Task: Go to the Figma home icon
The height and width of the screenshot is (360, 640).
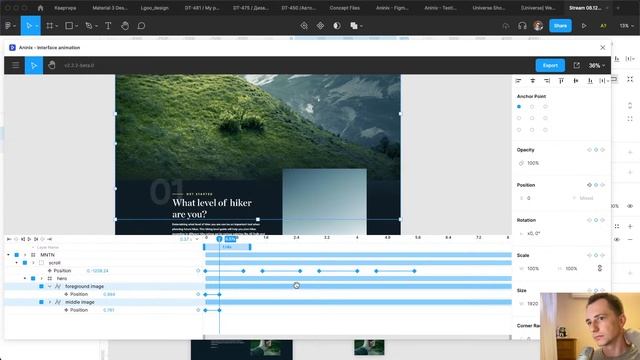Action: 40,8
